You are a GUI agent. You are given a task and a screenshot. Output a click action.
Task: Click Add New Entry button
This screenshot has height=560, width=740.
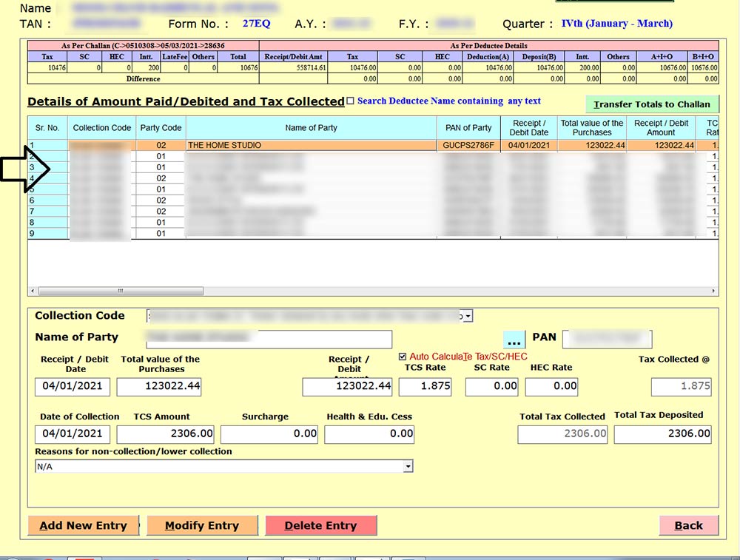[83, 525]
